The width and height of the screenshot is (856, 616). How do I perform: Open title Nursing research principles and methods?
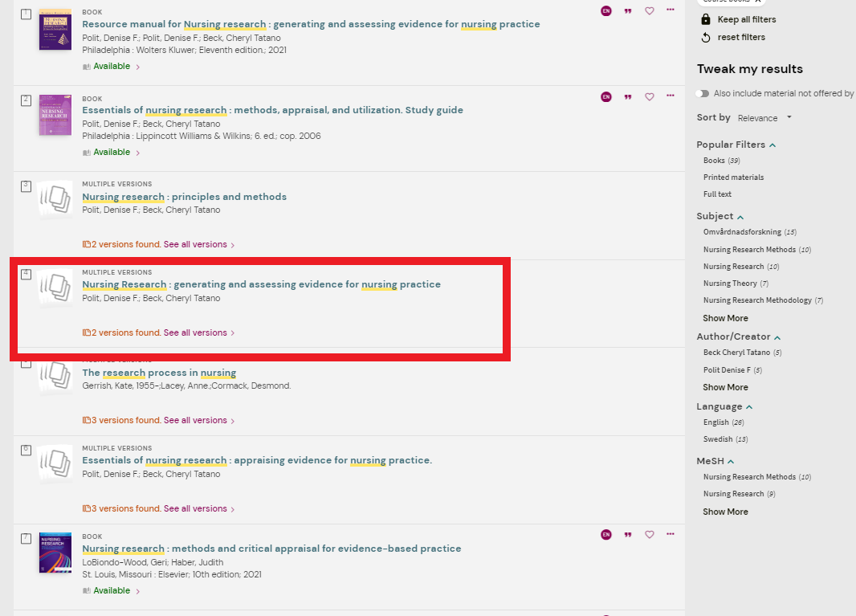click(x=184, y=197)
